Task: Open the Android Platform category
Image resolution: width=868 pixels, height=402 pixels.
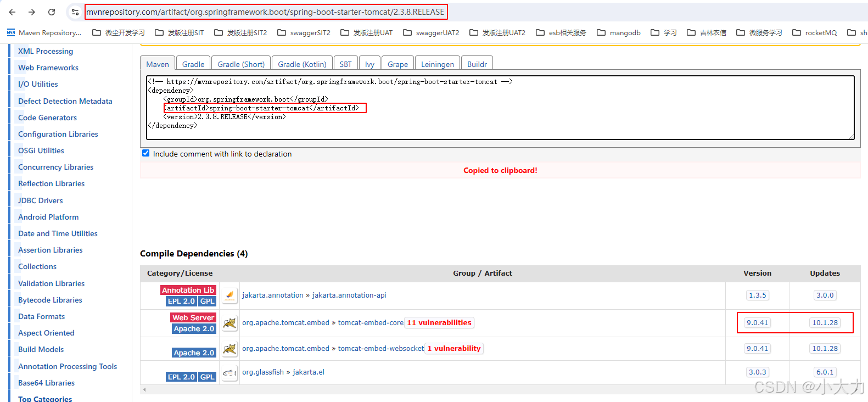Action: click(48, 217)
